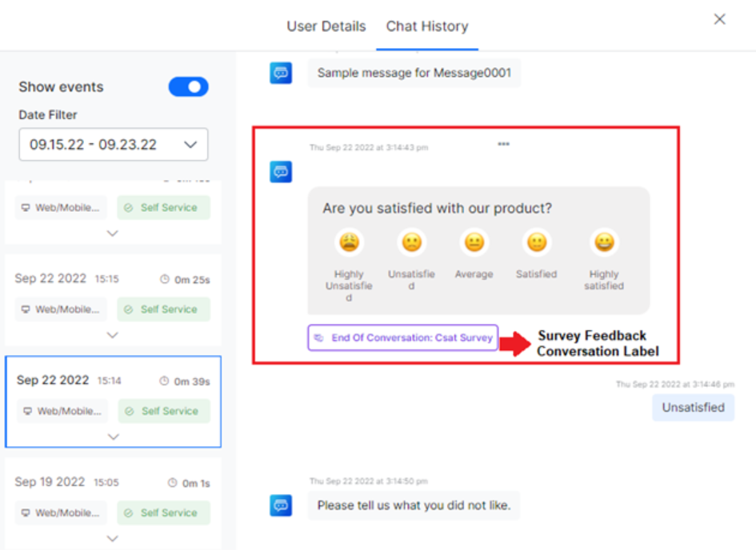Select the Unsatisfied emoji rating
The height and width of the screenshot is (550, 756).
point(411,242)
